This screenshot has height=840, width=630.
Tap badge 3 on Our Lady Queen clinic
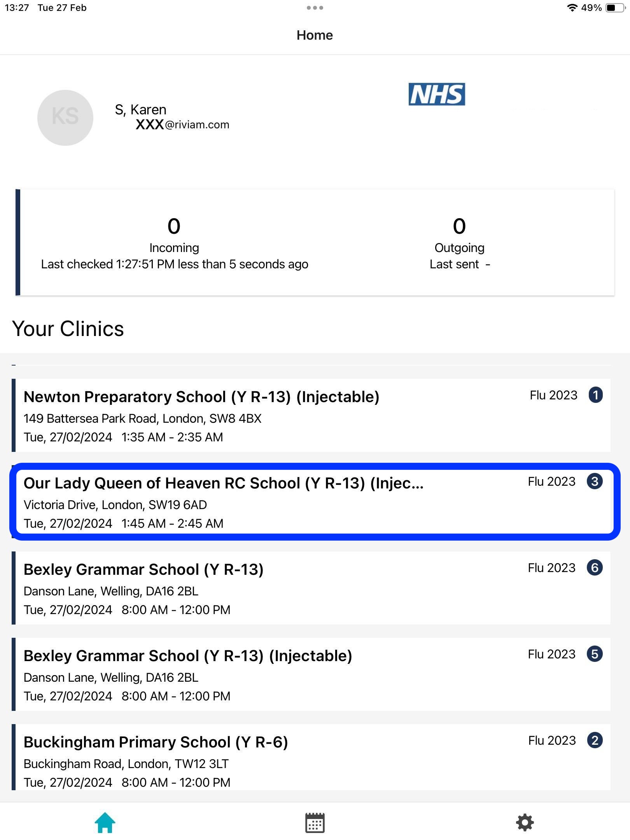coord(595,481)
